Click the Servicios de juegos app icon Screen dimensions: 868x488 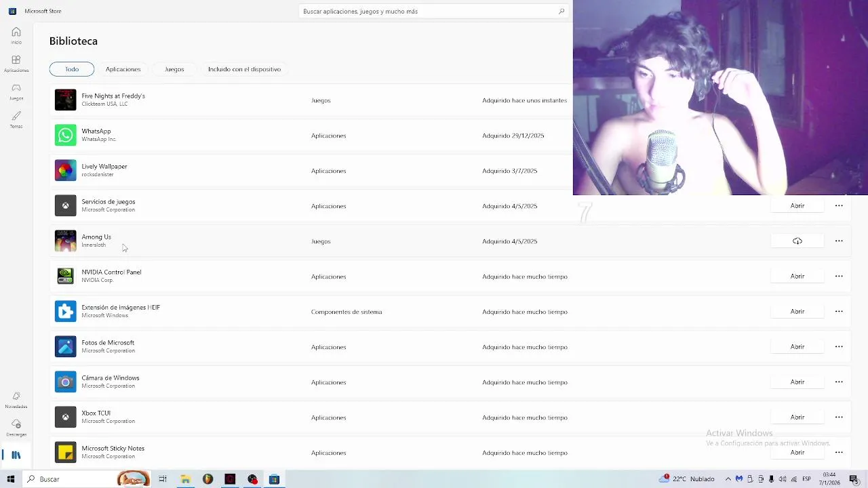pos(66,205)
